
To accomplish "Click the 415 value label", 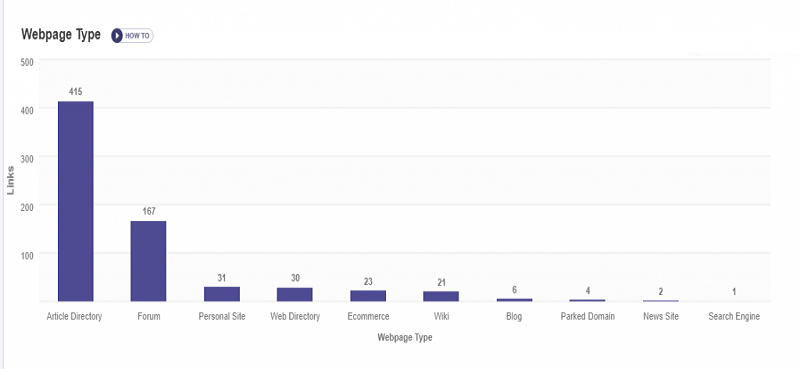I will pos(76,92).
